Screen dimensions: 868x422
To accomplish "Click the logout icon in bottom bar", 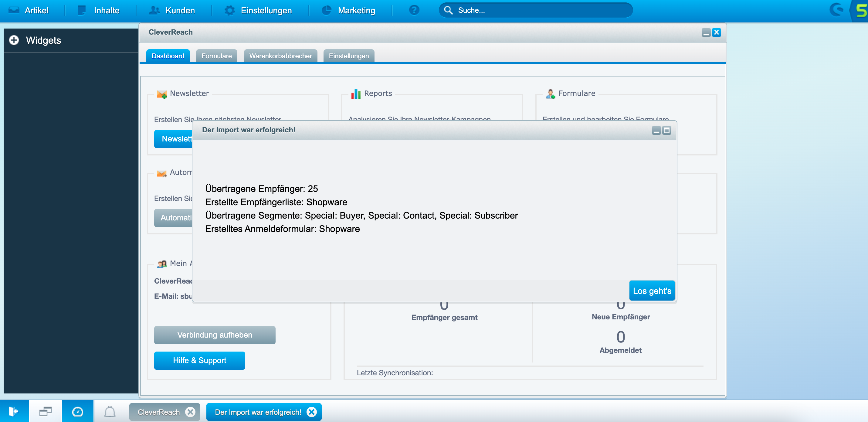I will coord(14,411).
